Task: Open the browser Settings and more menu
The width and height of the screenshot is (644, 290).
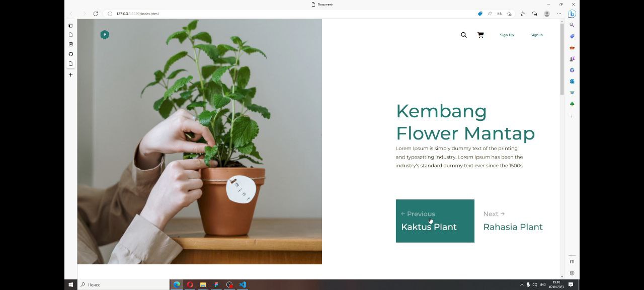Action: [x=559, y=14]
